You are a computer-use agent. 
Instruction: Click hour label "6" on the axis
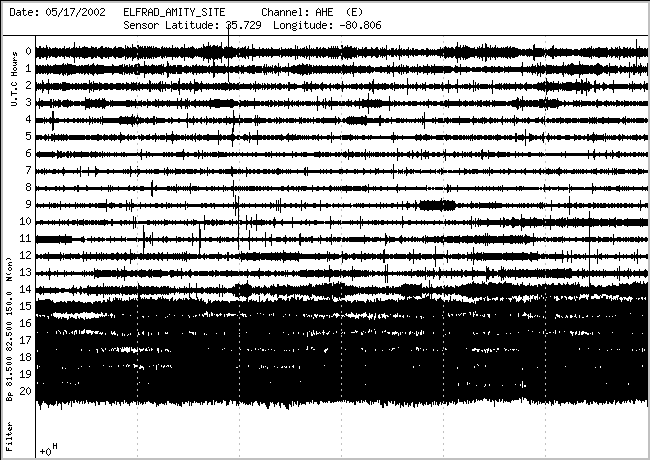coord(28,153)
